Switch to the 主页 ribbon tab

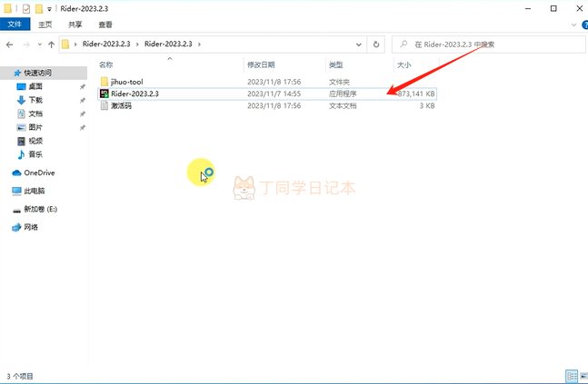click(x=45, y=25)
